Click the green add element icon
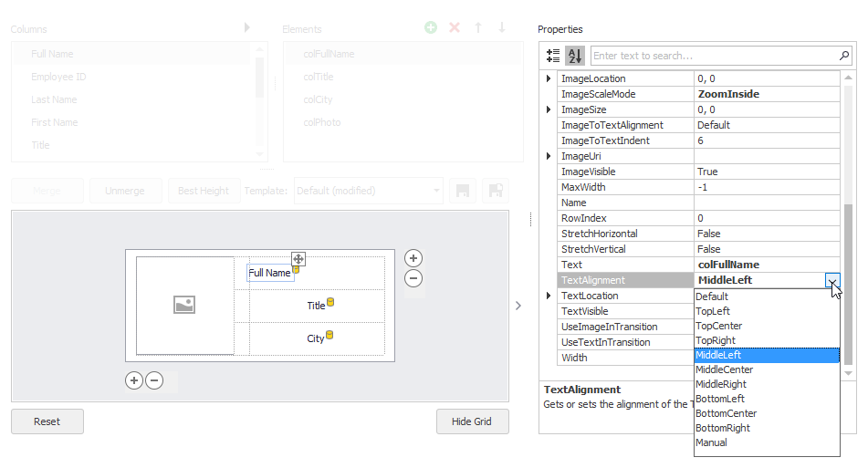Image resolution: width=868 pixels, height=468 pixels. pyautogui.click(x=431, y=27)
